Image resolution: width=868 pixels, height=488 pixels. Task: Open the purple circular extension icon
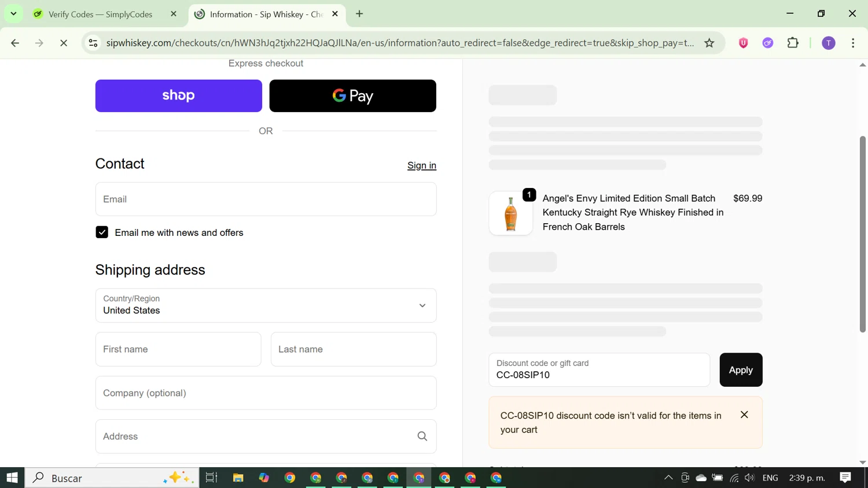pyautogui.click(x=768, y=43)
